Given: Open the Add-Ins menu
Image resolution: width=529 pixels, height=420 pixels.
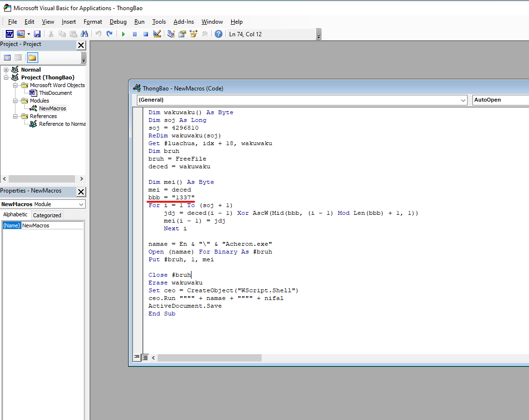Looking at the screenshot, I should 184,22.
